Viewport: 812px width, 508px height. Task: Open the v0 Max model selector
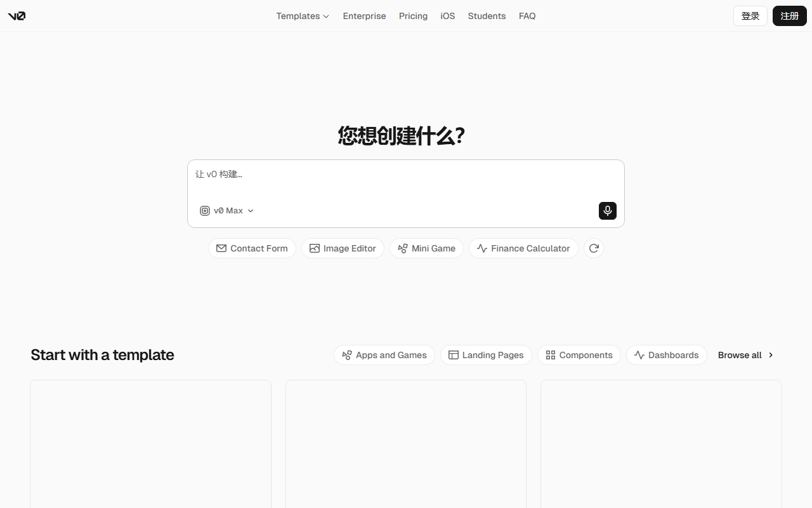coord(227,211)
